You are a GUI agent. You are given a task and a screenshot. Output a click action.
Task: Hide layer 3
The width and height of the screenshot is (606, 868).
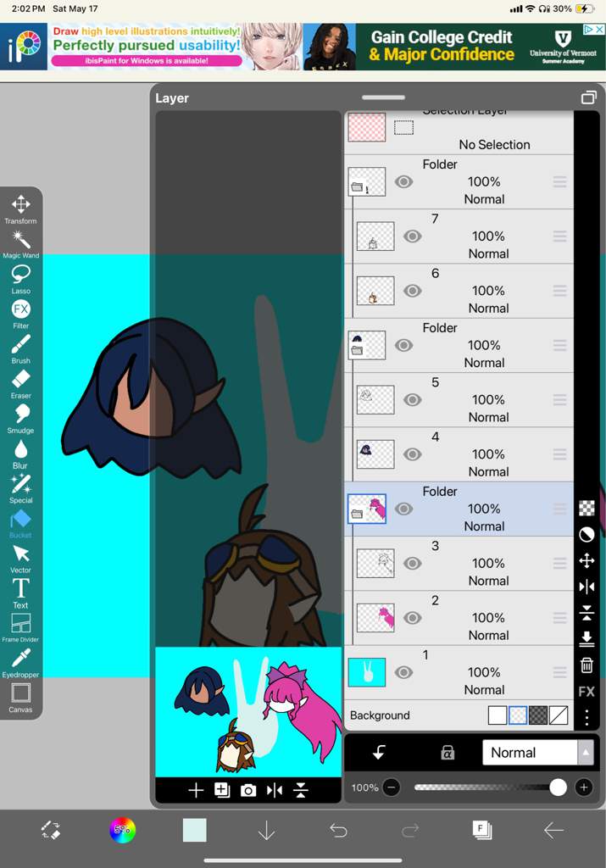coord(412,564)
